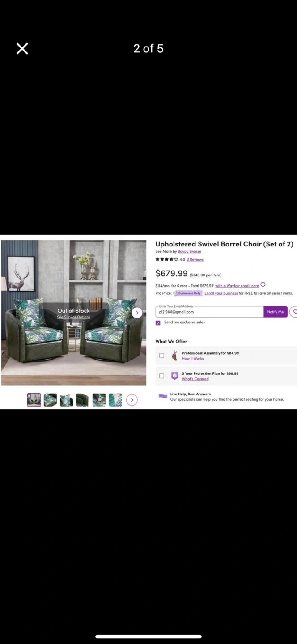
Task: Tap the next image arrow on chair photo
Action: (137, 313)
